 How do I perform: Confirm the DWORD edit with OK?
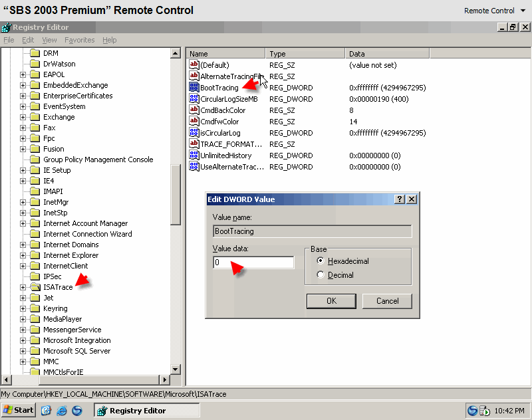331,301
